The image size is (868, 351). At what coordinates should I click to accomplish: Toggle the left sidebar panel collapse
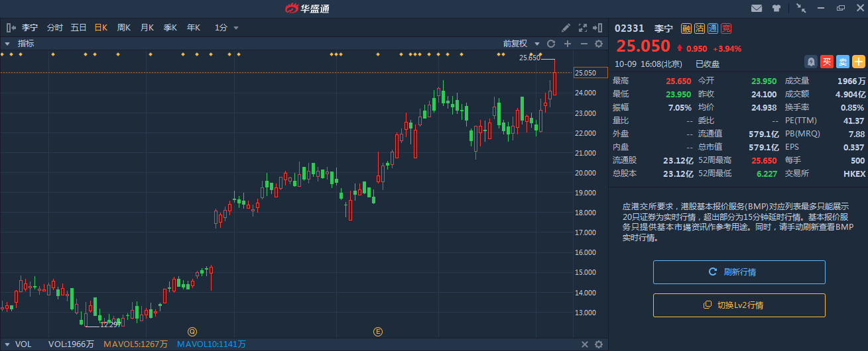coord(11,28)
